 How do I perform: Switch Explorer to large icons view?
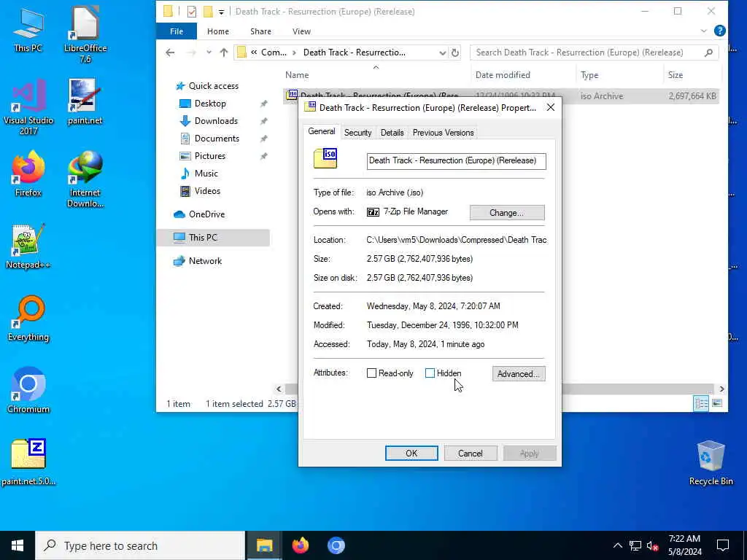(717, 403)
